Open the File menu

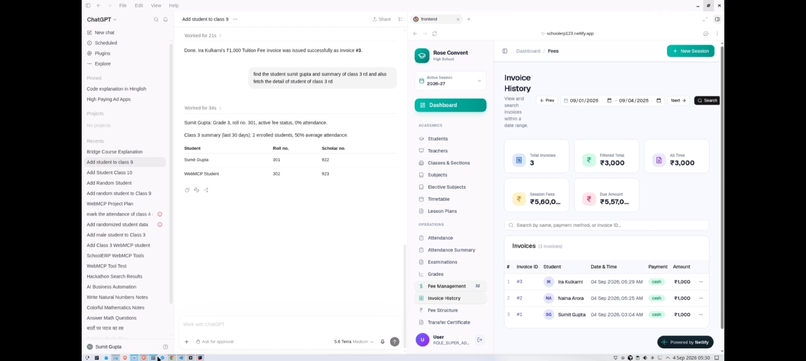pos(123,6)
